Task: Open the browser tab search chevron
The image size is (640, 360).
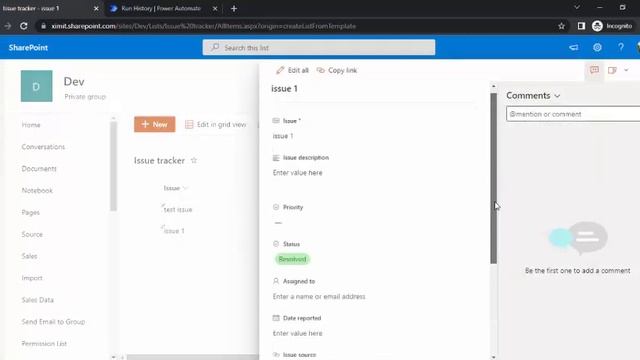Action: point(577,7)
